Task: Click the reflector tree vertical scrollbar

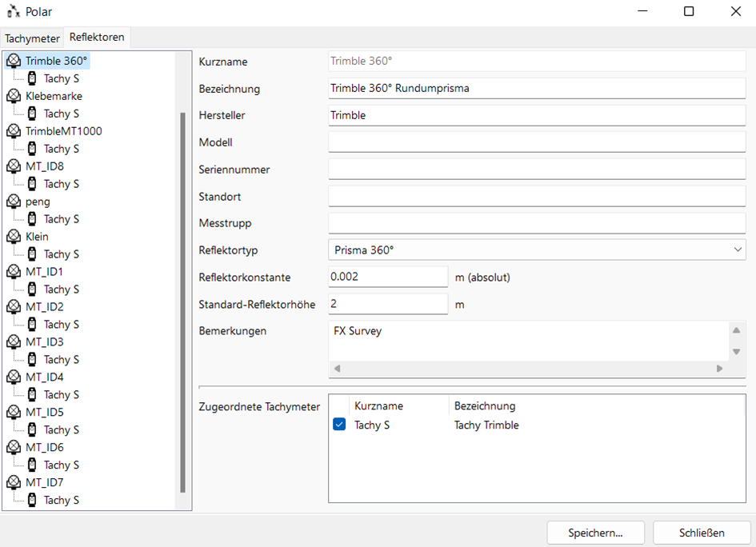Action: 182,302
